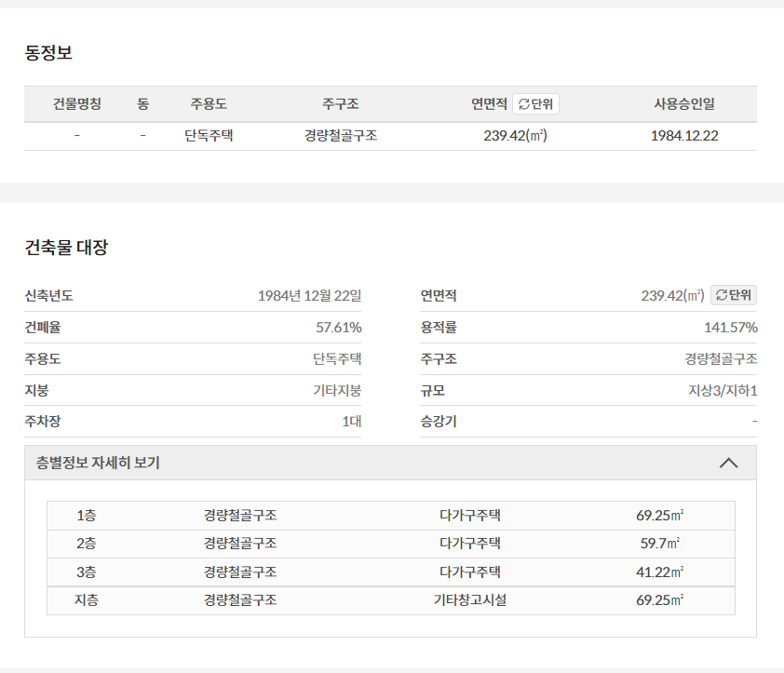Collapse the 층별정보 자세히 보기 panel via its chevron
784x673 pixels.
pyautogui.click(x=728, y=463)
